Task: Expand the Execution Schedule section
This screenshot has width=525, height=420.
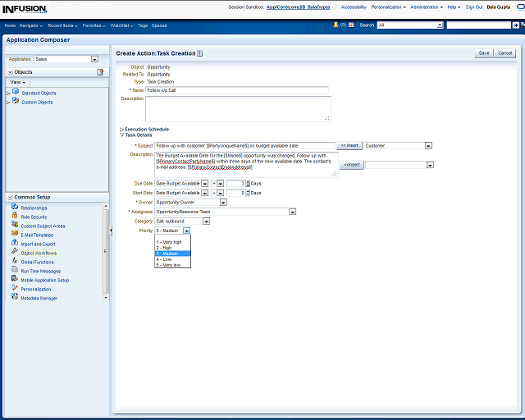Action: click(x=122, y=130)
